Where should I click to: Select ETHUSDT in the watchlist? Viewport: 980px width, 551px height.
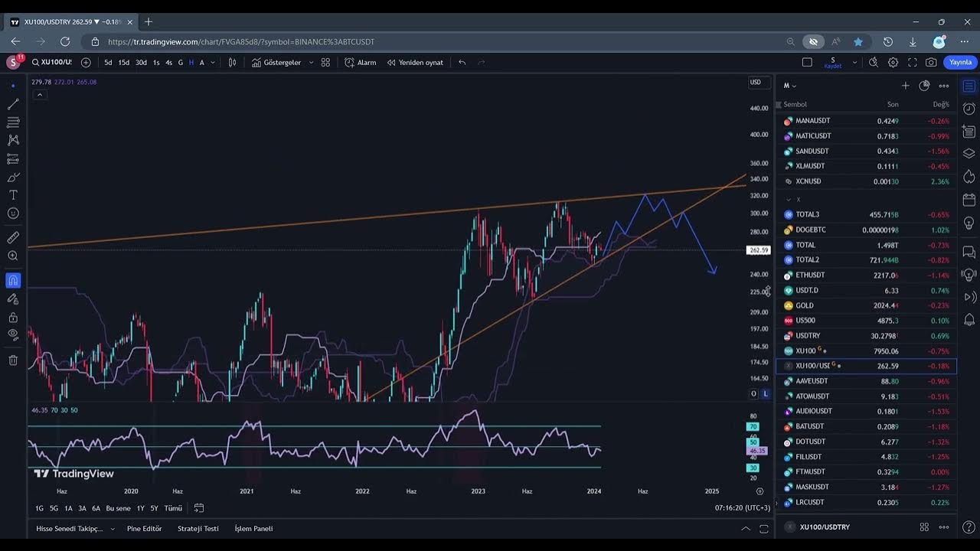[810, 275]
